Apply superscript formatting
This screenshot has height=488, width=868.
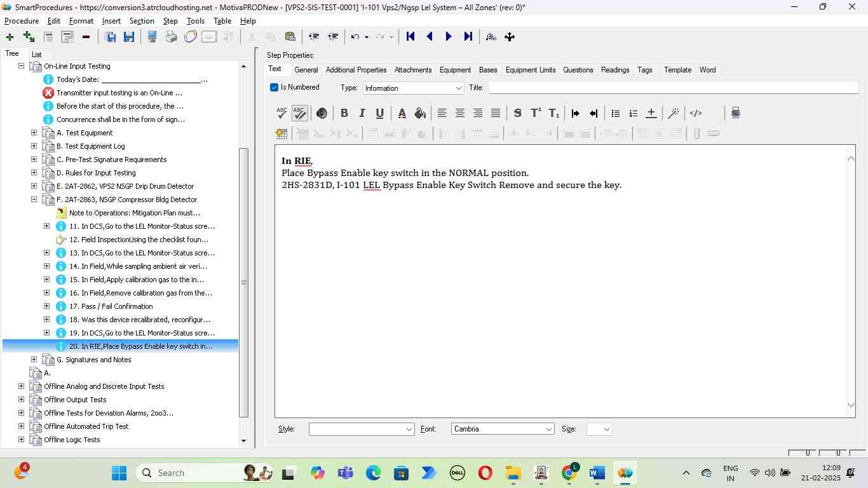click(536, 113)
